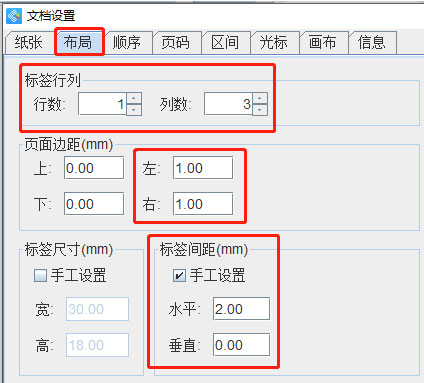
Task: Click the top page margin field
Action: click(94, 168)
